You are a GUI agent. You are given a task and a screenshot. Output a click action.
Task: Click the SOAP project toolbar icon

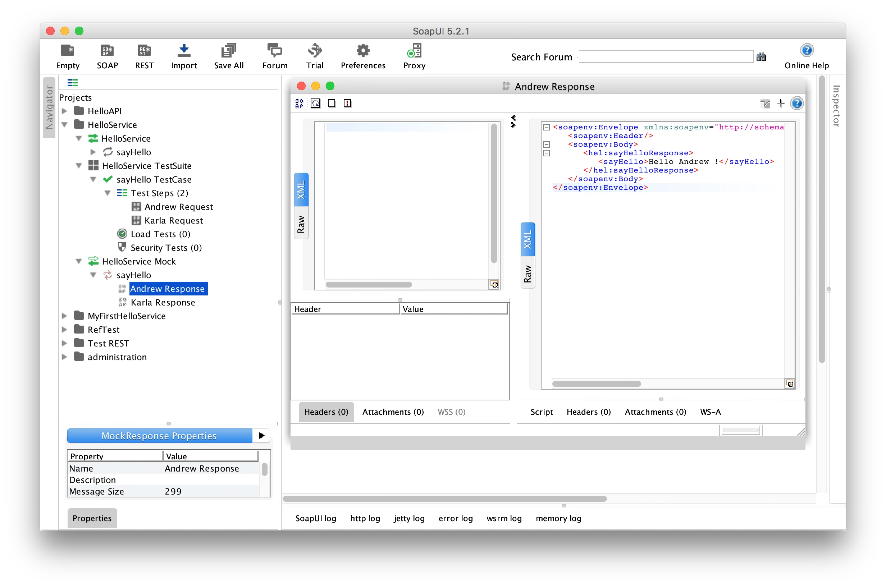tap(107, 51)
